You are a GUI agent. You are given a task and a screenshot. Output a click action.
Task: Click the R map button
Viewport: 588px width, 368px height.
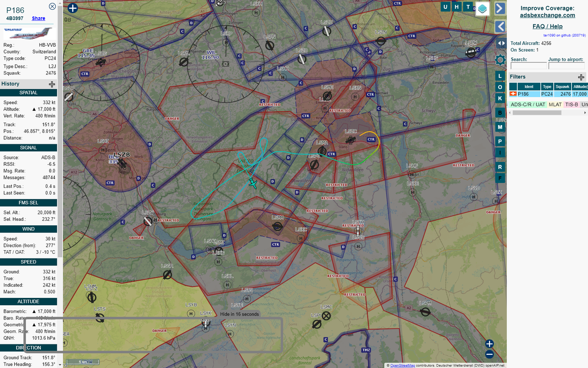500,167
